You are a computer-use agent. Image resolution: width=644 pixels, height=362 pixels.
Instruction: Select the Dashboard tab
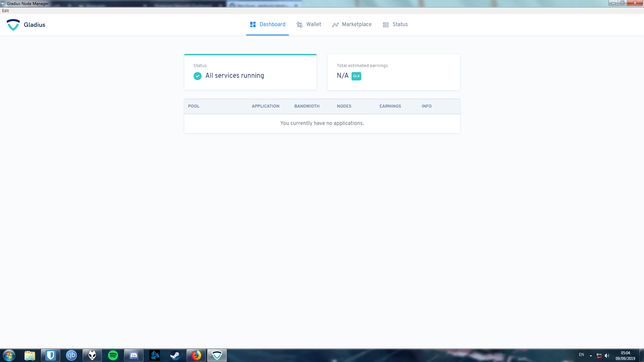tap(267, 24)
